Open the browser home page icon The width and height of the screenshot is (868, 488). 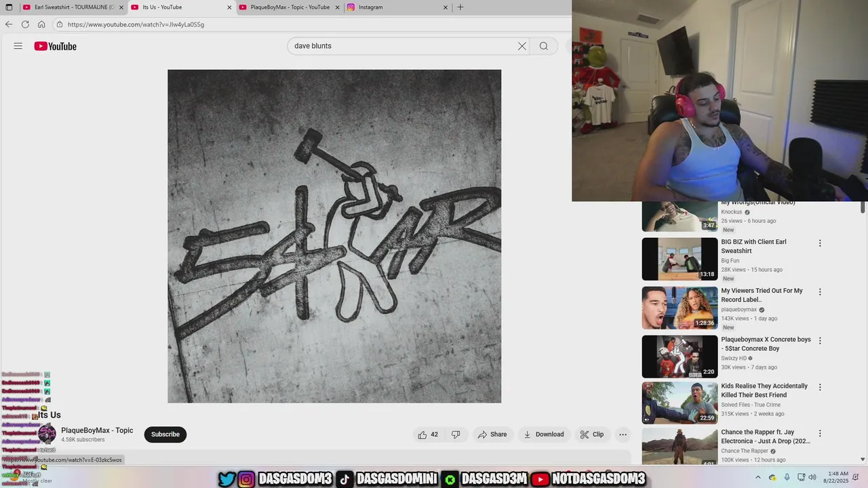(x=41, y=24)
